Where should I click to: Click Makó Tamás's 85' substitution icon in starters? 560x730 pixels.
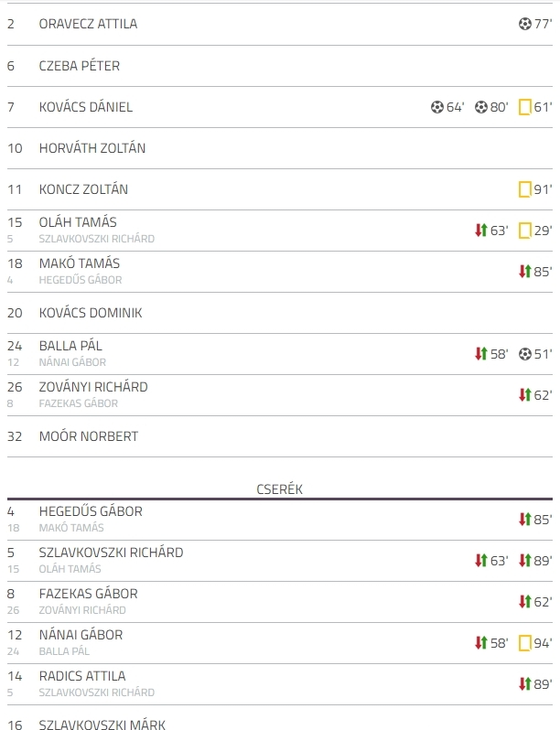click(x=524, y=271)
